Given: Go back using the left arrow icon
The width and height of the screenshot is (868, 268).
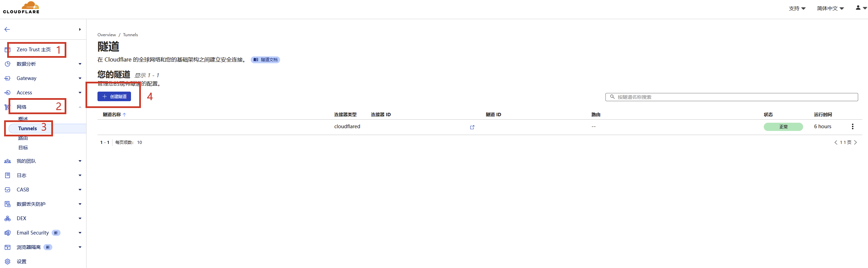Looking at the screenshot, I should point(7,29).
